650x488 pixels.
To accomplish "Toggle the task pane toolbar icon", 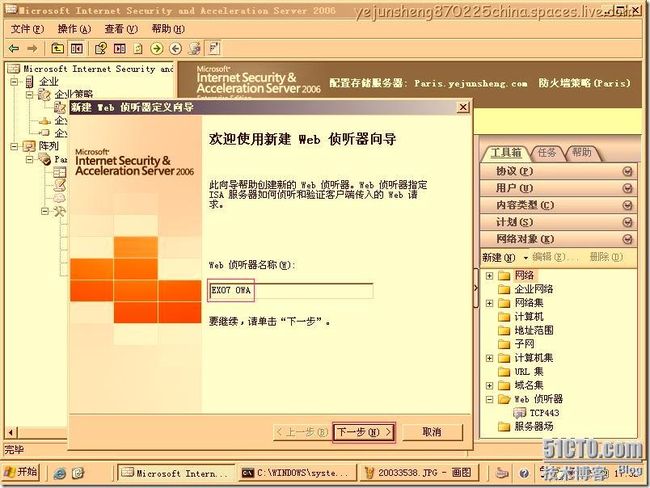I will click(x=120, y=49).
